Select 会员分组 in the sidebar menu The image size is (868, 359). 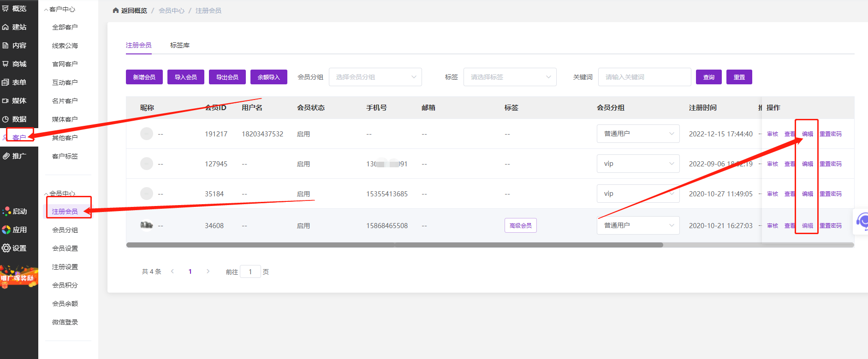pyautogui.click(x=65, y=230)
